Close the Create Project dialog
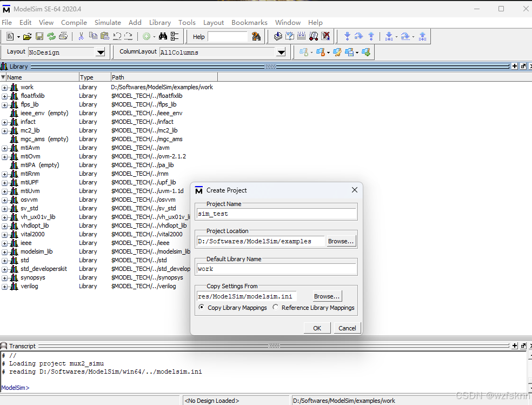 click(355, 190)
